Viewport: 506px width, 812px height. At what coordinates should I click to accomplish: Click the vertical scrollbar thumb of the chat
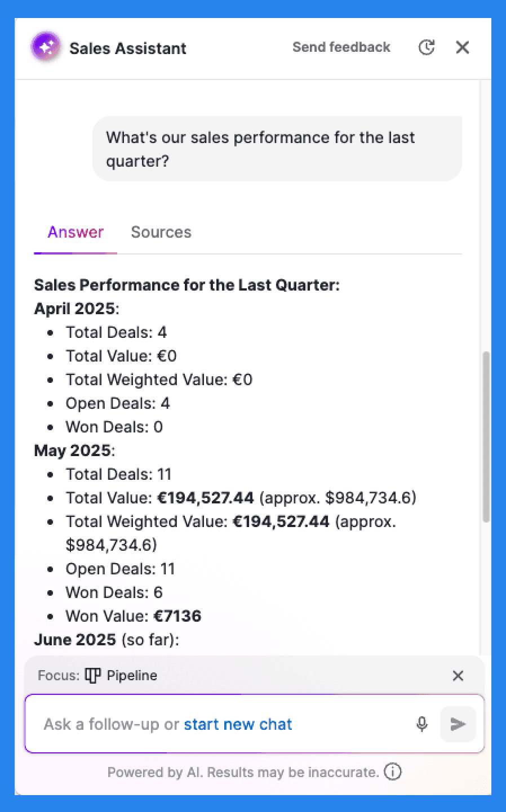486,438
